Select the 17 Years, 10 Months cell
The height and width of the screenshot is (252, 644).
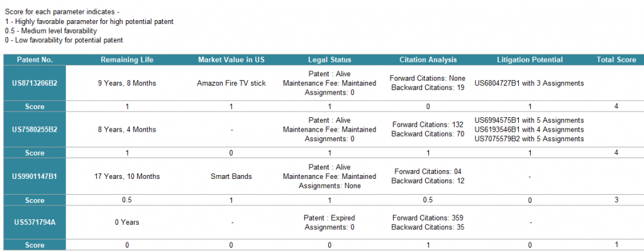127,176
